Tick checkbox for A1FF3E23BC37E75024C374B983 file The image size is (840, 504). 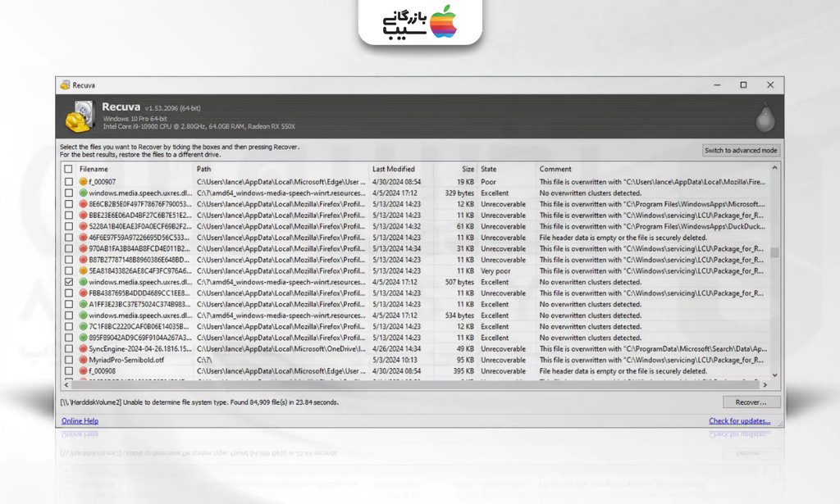pyautogui.click(x=69, y=304)
